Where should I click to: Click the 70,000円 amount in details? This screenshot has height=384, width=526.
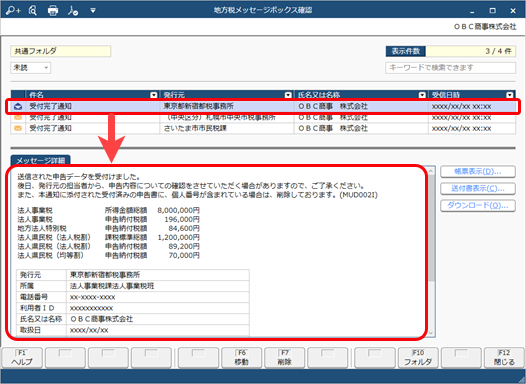184,256
